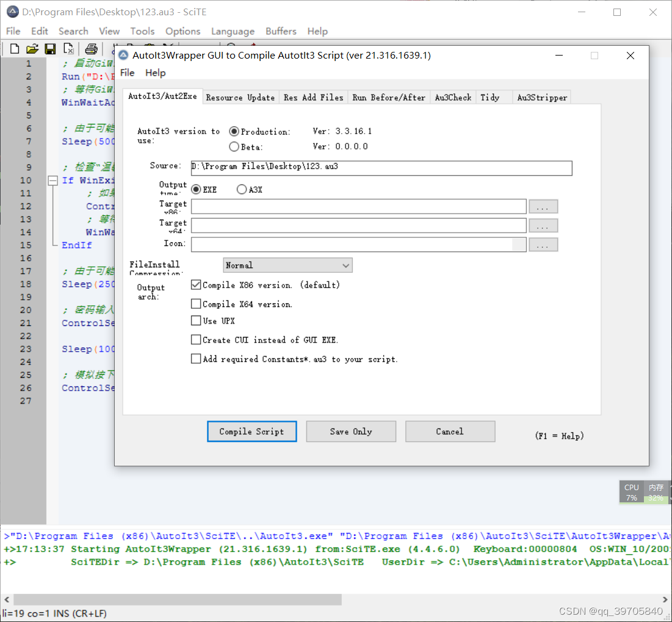Click status bar 'li=19 co=1 INS (CR+LF)'

tap(55, 613)
